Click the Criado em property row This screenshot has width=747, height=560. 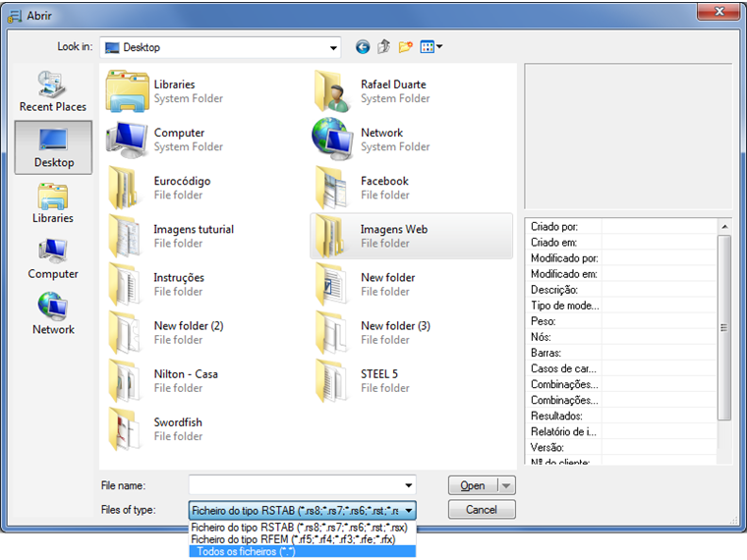click(622, 243)
